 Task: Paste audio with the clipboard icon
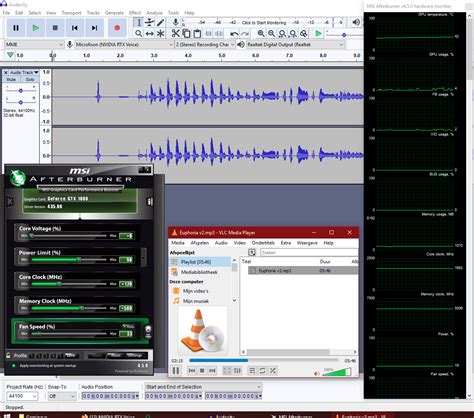coord(197,33)
